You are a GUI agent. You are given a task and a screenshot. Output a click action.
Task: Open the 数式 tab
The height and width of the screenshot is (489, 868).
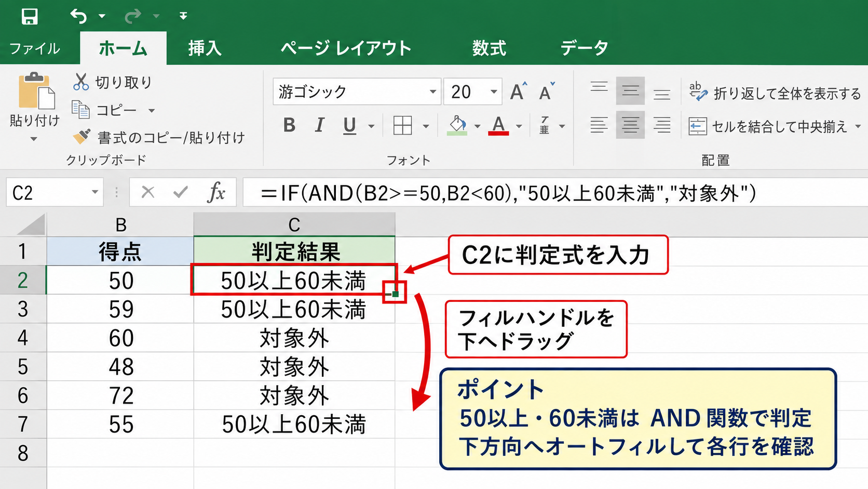tap(489, 48)
